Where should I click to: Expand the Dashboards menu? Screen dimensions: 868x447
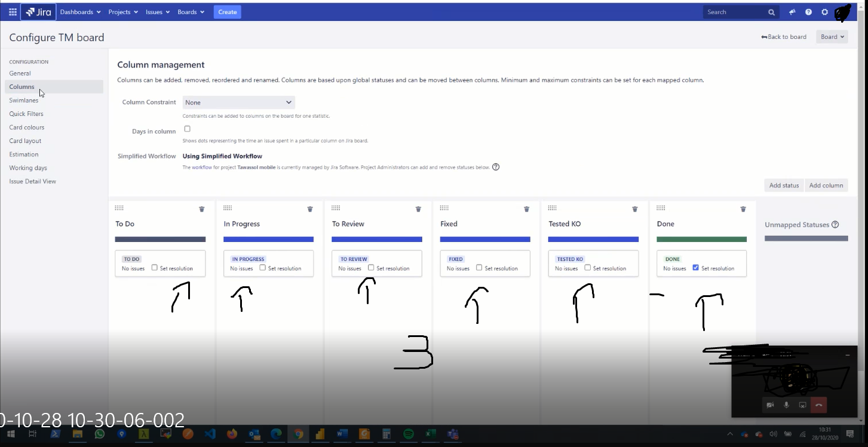(x=80, y=12)
